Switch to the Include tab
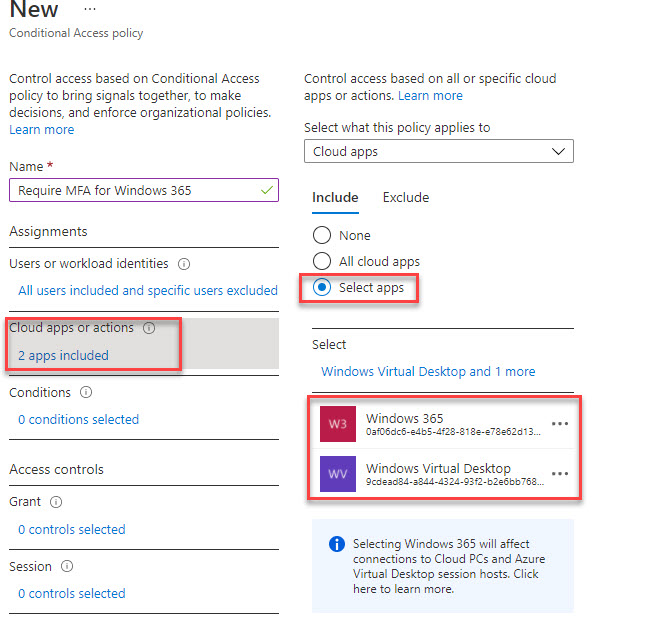Viewport: 648px width, 631px height. pyautogui.click(x=335, y=198)
